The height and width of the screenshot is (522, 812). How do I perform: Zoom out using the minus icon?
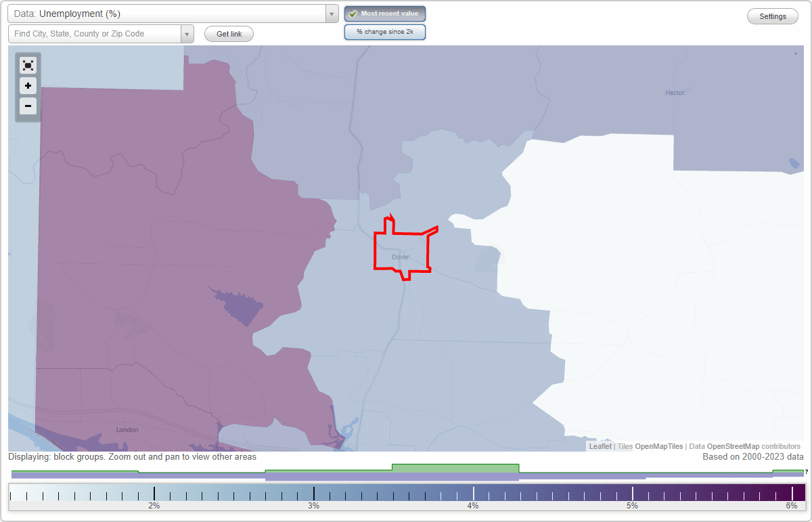pos(28,106)
